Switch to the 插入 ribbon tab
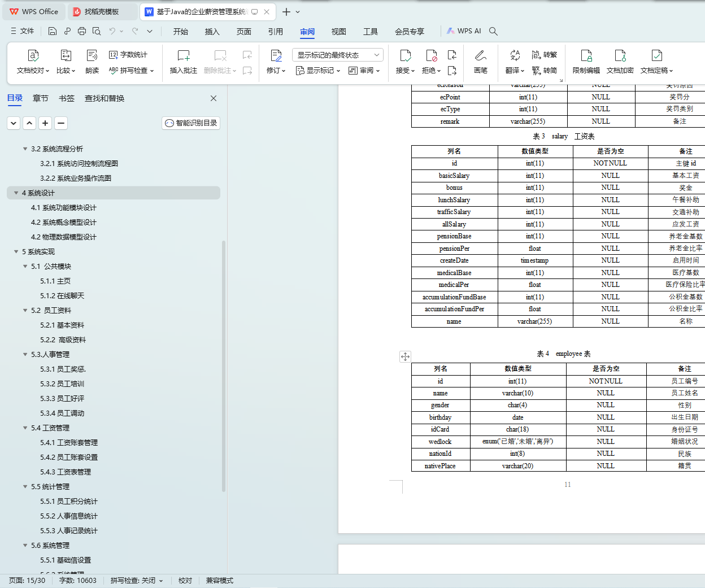Image resolution: width=705 pixels, height=588 pixels. [212, 32]
